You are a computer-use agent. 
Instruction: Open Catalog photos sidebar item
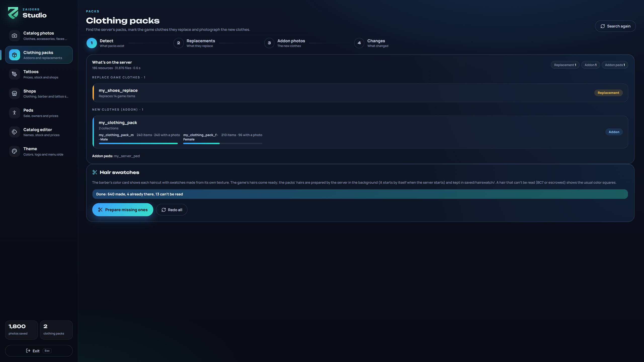pyautogui.click(x=39, y=36)
